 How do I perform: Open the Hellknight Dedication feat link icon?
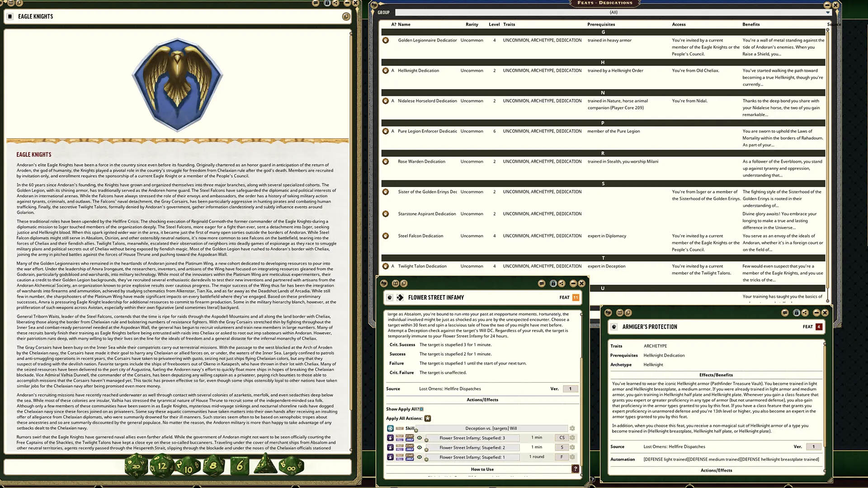coord(386,70)
